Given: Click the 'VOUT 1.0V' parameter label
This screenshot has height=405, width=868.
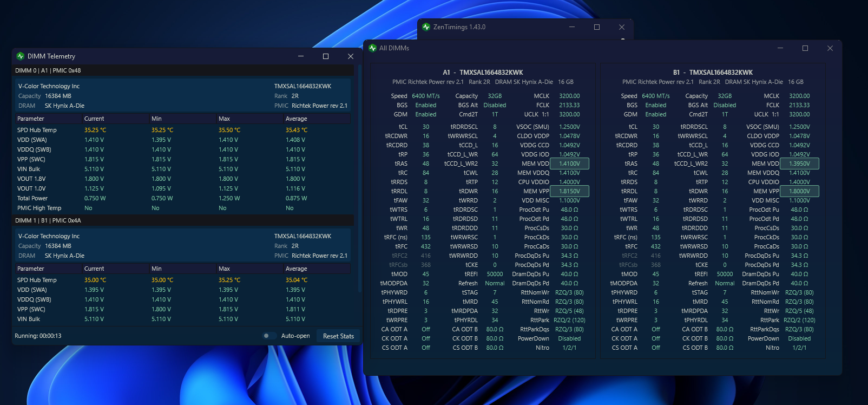Looking at the screenshot, I should [x=31, y=188].
